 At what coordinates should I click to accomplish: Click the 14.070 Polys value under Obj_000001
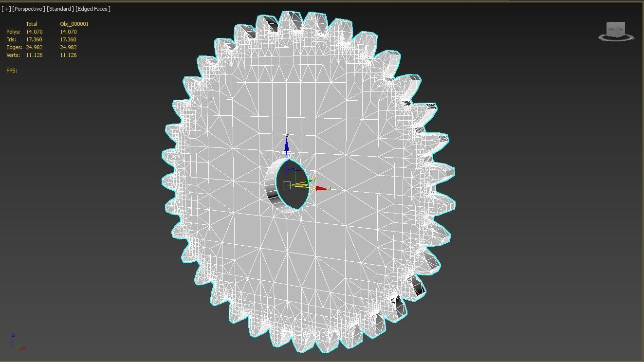(68, 32)
